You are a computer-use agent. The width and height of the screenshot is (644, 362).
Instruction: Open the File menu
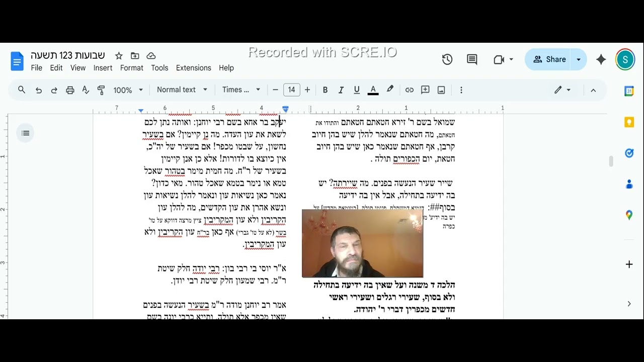(37, 68)
